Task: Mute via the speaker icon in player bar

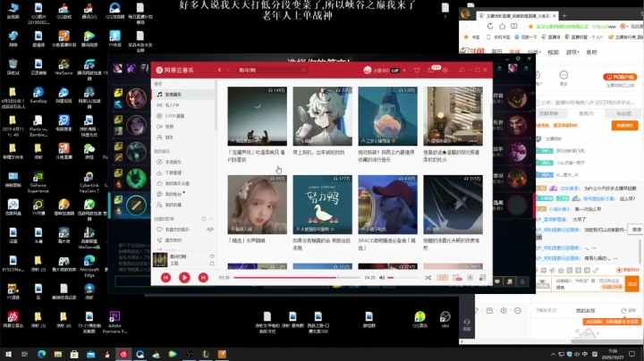Action: click(x=382, y=278)
